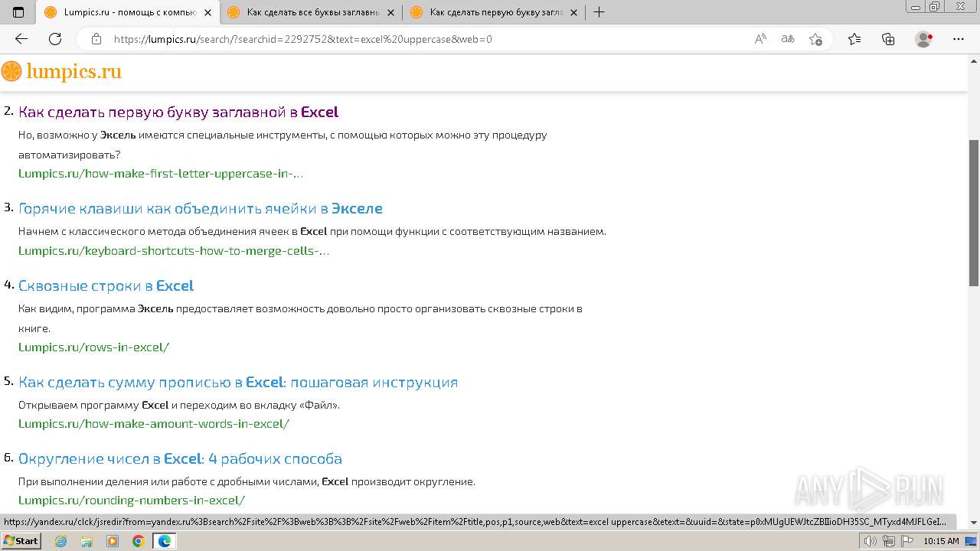This screenshot has width=980, height=551.
Task: Open the Windows Start menu
Action: coord(21,541)
